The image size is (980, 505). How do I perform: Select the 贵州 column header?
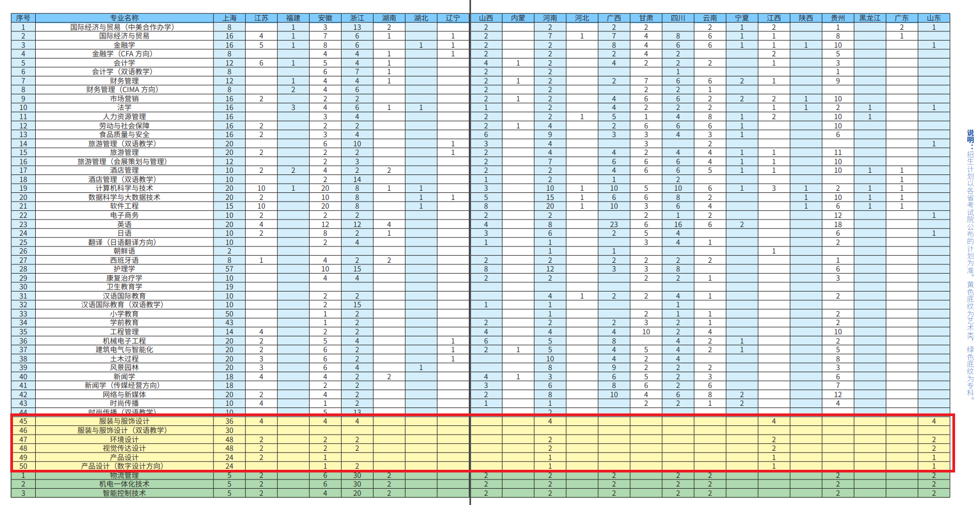[x=838, y=18]
